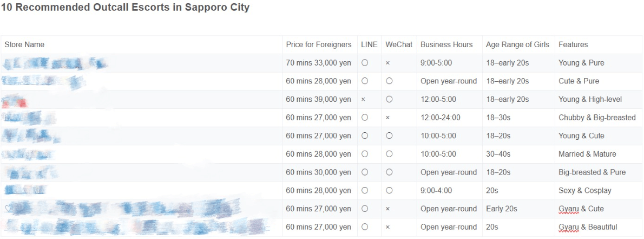644x239 pixels.
Task: Click the WeChat column header
Action: click(399, 44)
